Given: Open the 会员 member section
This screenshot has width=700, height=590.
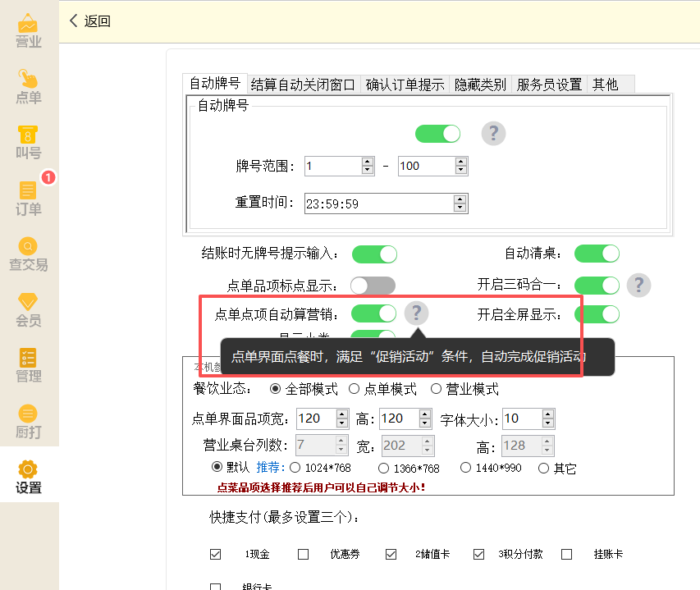Looking at the screenshot, I should (x=29, y=309).
